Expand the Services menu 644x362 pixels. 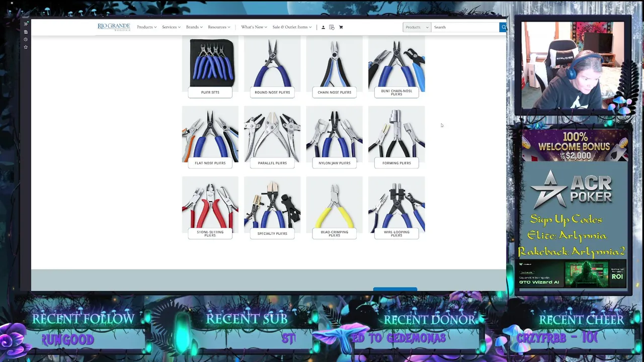(x=171, y=27)
